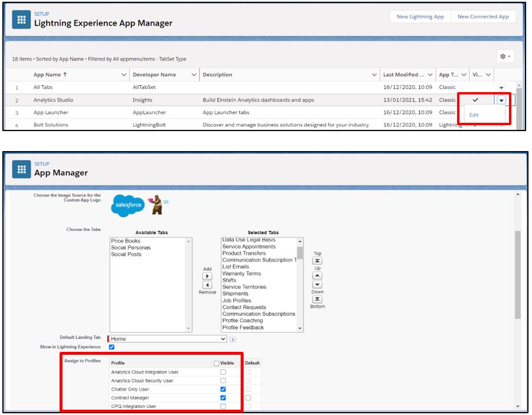Viewport: 532px width, 415px height.
Task: Click New Lightning App button
Action: 421,17
